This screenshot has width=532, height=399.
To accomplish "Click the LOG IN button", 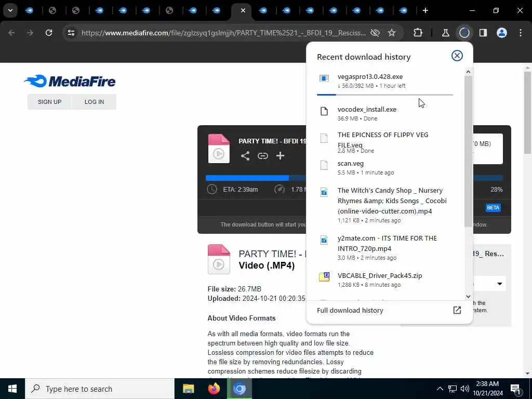I will (95, 102).
